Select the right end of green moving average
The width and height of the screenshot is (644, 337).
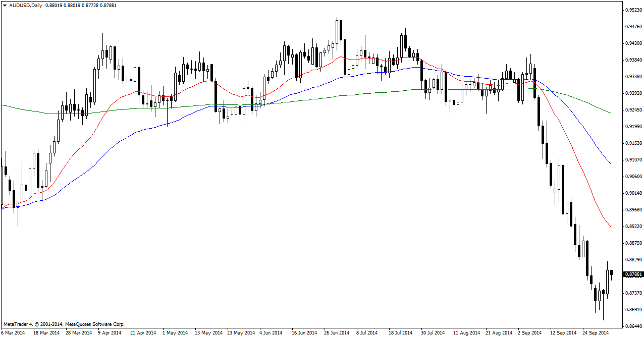coord(611,113)
